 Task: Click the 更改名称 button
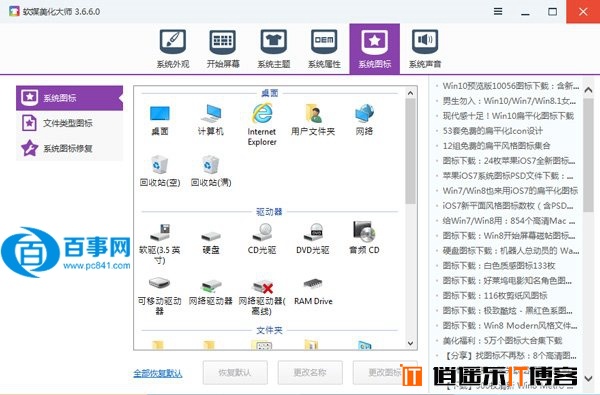pyautogui.click(x=310, y=372)
